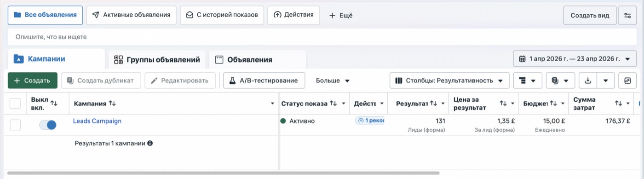Click the Ежедневно budget label
This screenshot has width=644, height=179.
pyautogui.click(x=550, y=130)
